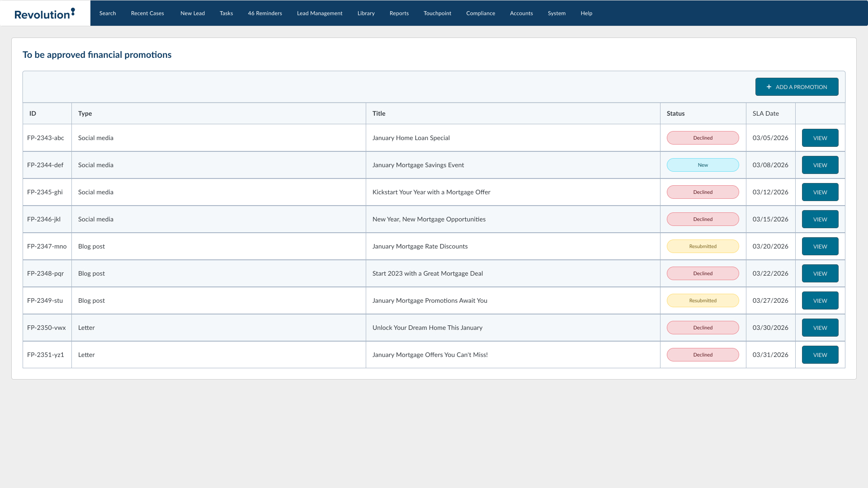The image size is (868, 488).
Task: Select Touchpoint in top navigation
Action: (437, 13)
